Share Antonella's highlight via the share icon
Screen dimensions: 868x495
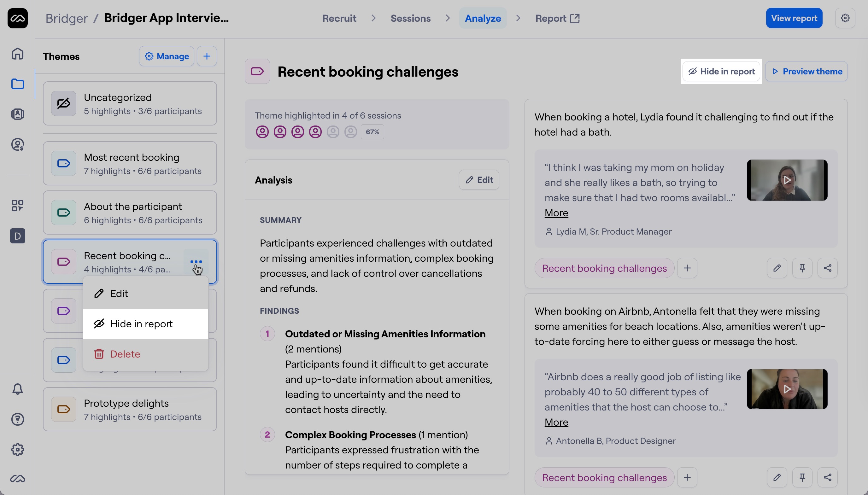(828, 477)
